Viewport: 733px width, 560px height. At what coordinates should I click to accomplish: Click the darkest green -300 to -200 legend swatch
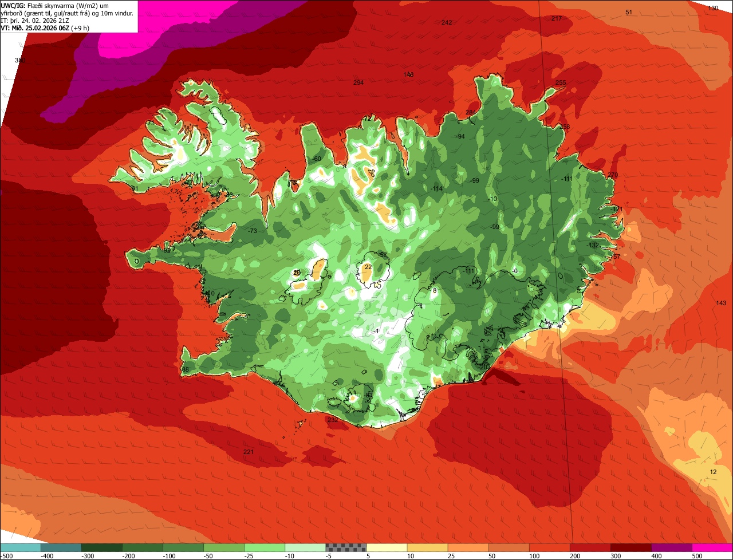[x=101, y=547]
